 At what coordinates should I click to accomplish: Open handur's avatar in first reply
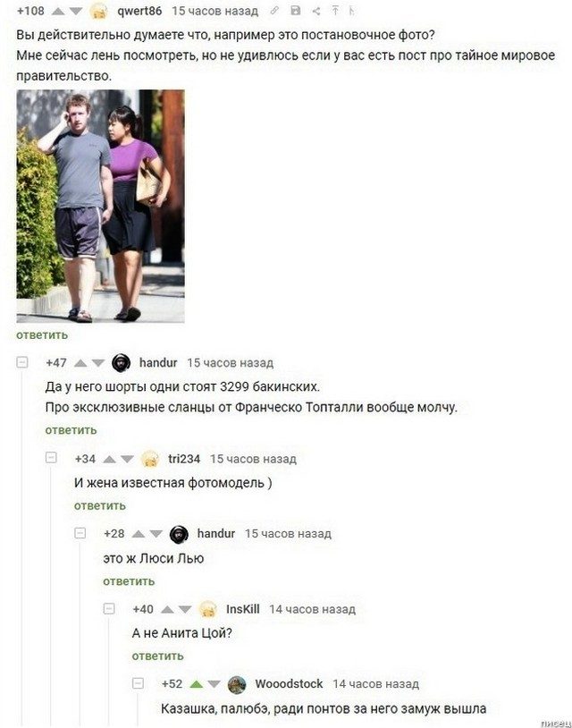[x=121, y=362]
